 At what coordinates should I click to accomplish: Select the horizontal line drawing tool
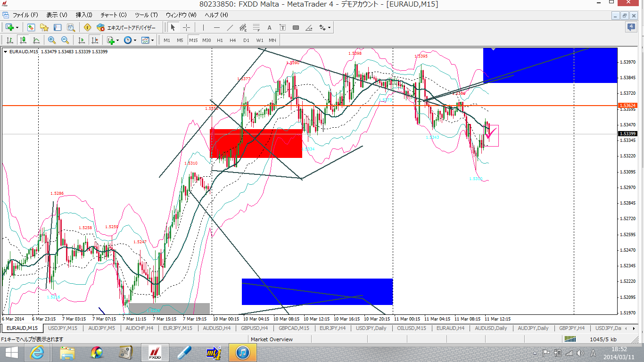coord(217,27)
